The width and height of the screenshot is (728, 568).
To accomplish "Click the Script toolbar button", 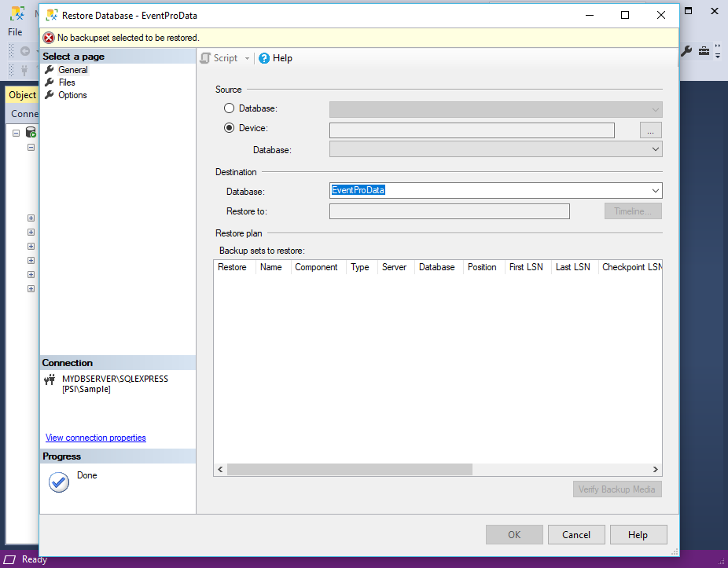I will click(x=219, y=58).
